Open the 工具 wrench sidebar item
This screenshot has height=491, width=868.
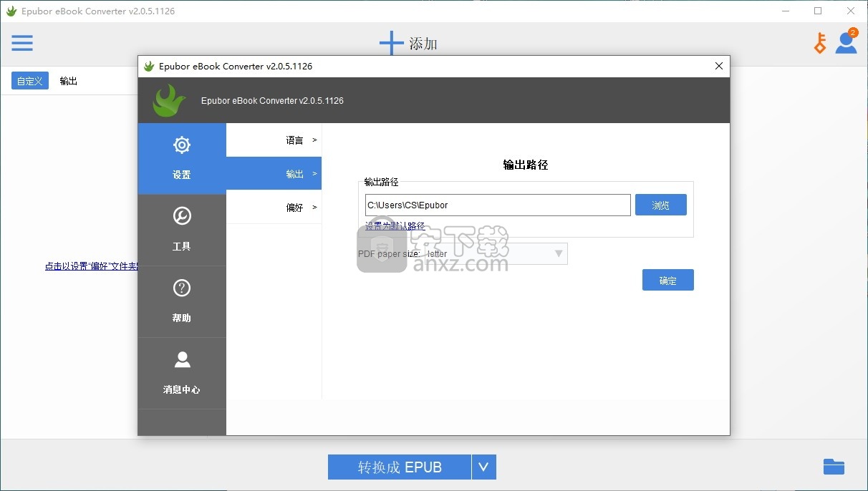182,230
